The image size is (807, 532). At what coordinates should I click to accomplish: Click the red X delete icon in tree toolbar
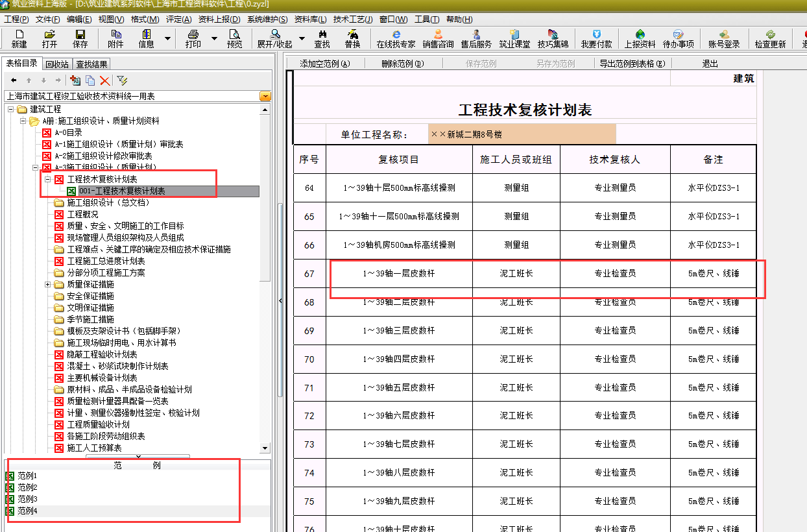coord(104,80)
